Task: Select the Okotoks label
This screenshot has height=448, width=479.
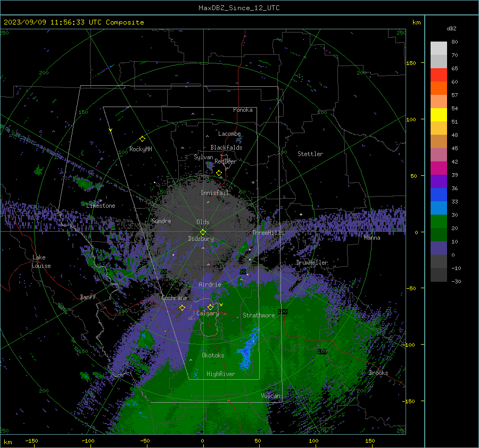Action: [213, 355]
